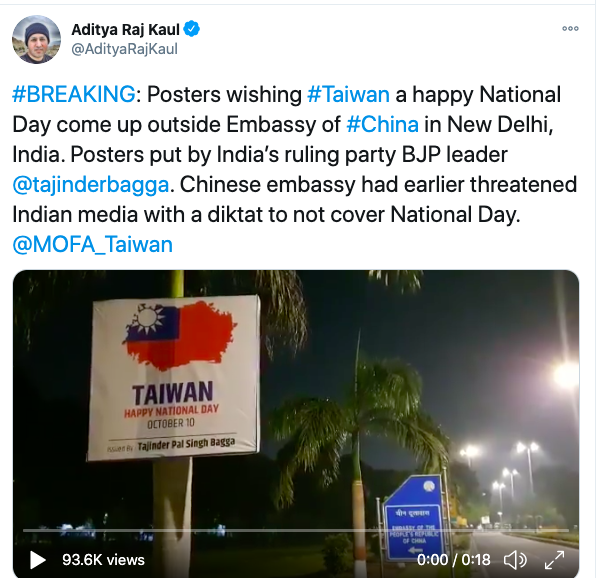Click the blue verified badge
The width and height of the screenshot is (596, 578).
(192, 29)
